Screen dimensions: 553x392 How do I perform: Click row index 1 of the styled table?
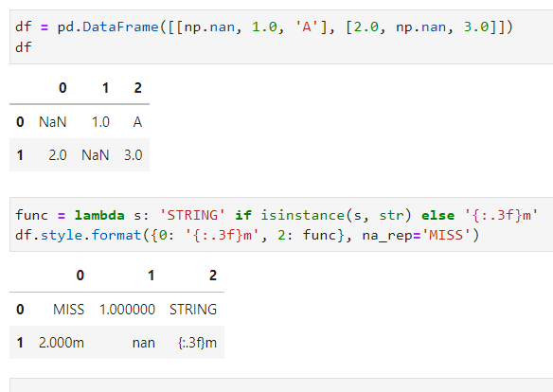20,343
